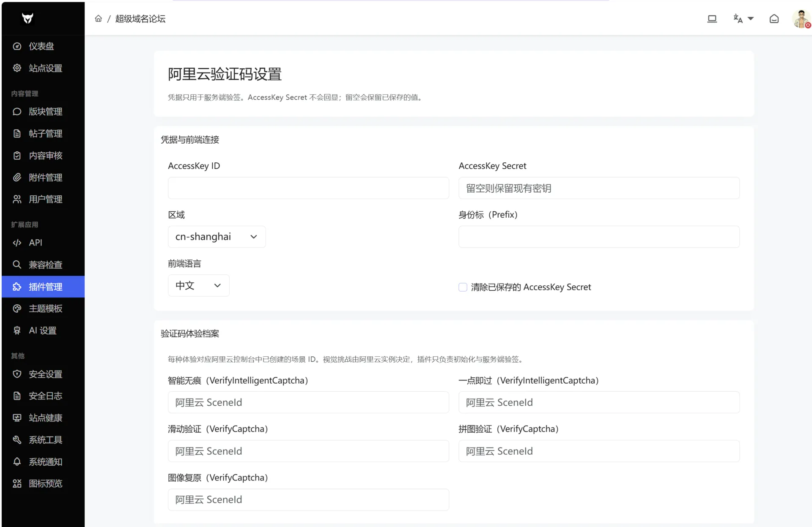Click the inbox tray icon in top bar
This screenshot has width=812, height=527.
774,19
